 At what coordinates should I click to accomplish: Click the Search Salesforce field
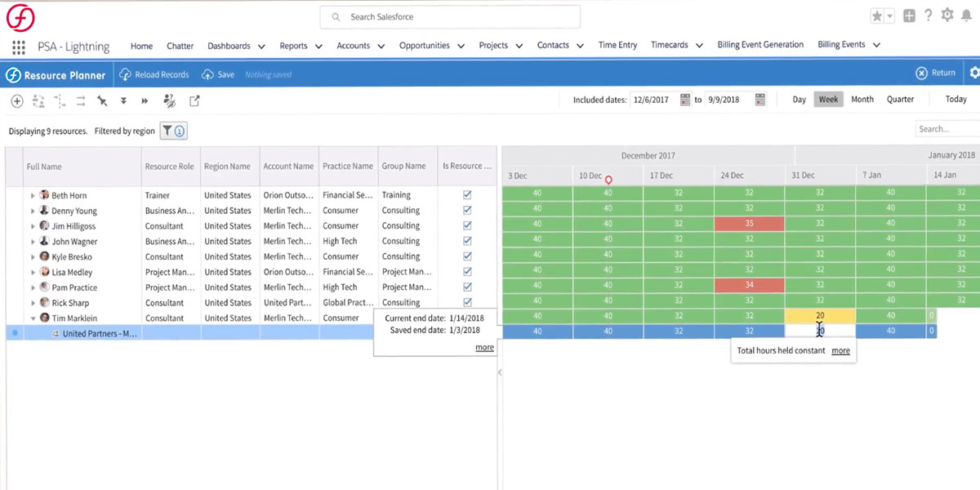pos(449,17)
